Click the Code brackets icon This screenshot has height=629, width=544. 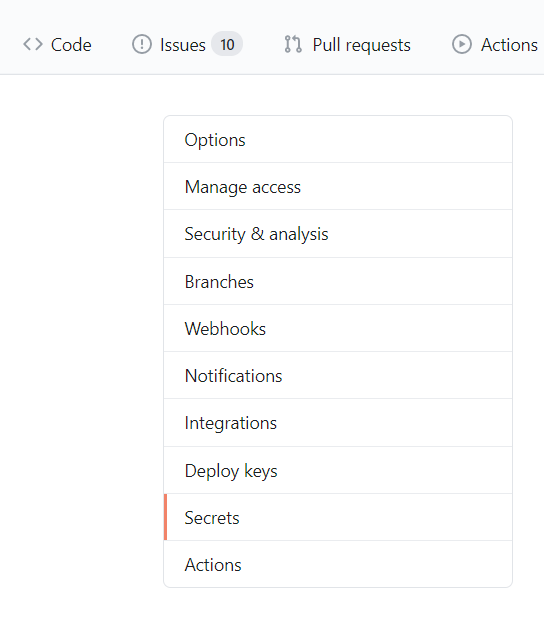(32, 45)
